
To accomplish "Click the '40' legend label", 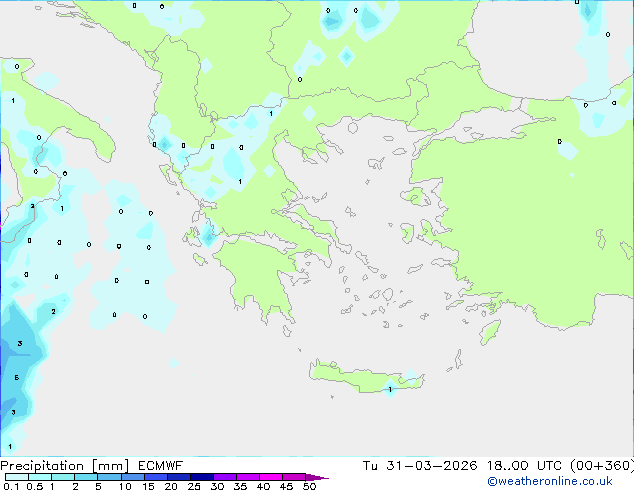I will 263,486.
